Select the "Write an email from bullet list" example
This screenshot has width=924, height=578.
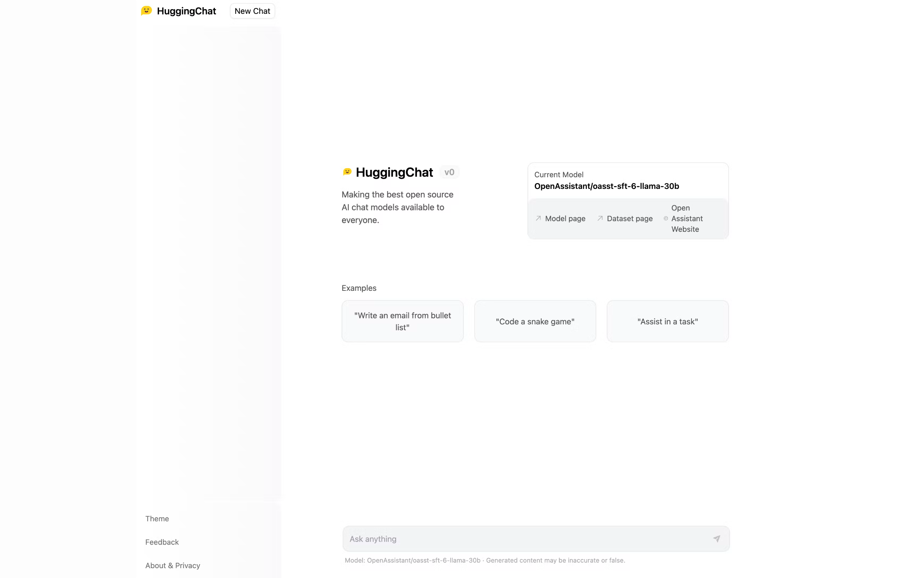pyautogui.click(x=402, y=321)
